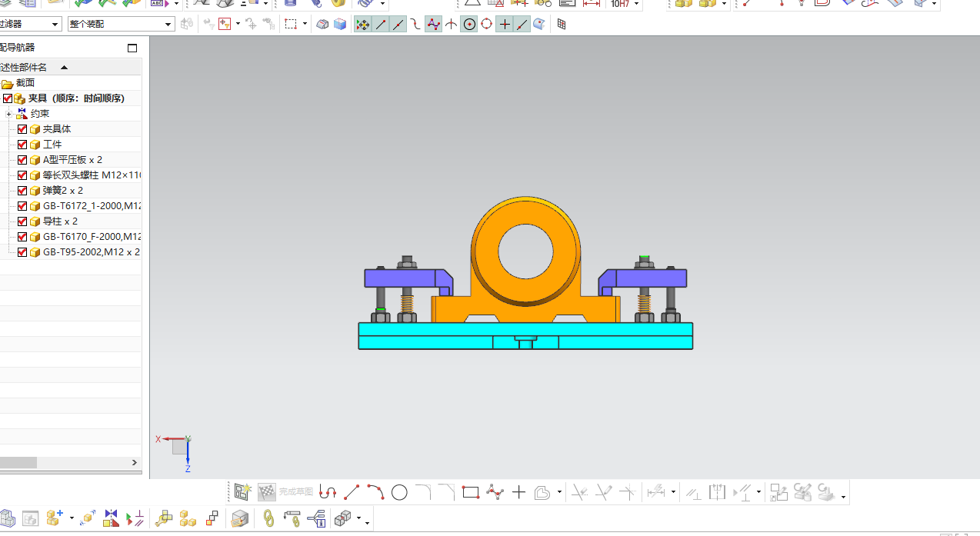Screen dimensions: 980x536
Task: Click the 完成草图 finish sketch button
Action: pyautogui.click(x=286, y=492)
